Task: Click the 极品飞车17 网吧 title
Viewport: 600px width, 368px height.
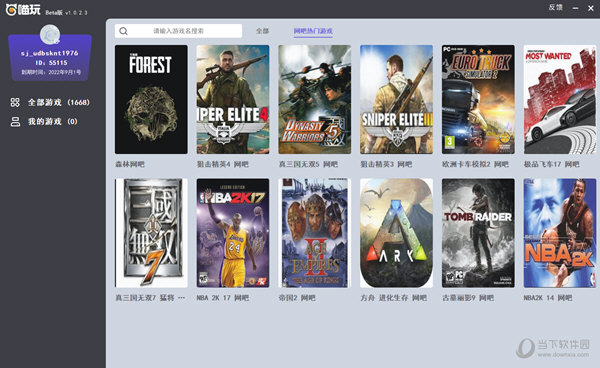Action: 552,164
